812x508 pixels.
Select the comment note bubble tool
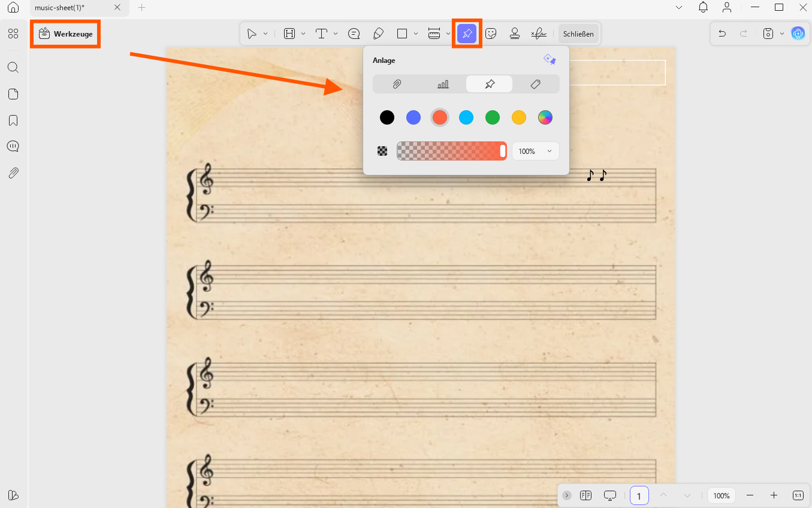(354, 34)
